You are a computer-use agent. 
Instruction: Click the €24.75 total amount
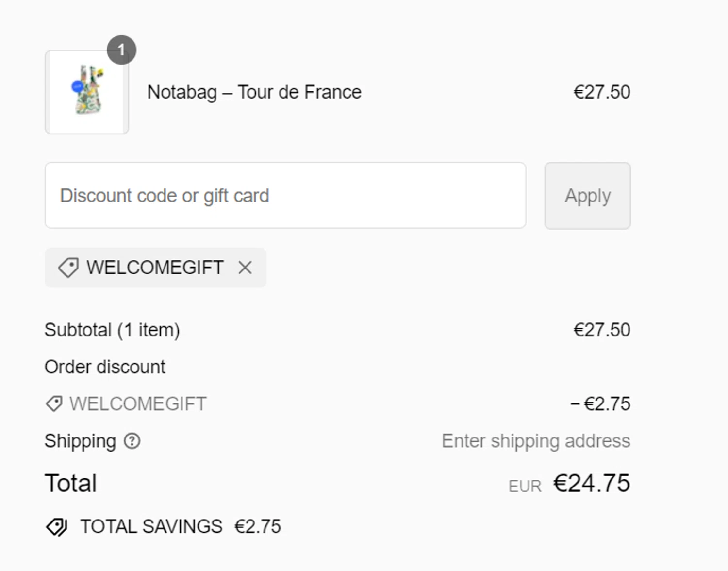click(592, 483)
